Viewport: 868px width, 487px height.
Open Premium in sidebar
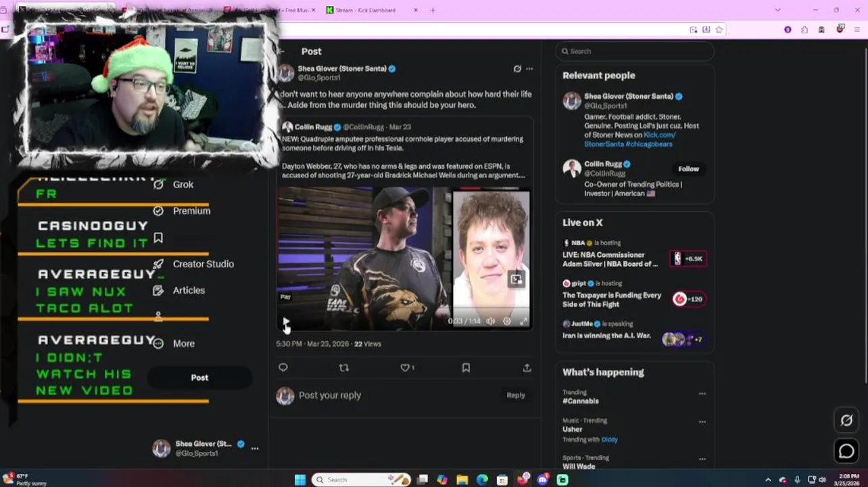pyautogui.click(x=182, y=210)
